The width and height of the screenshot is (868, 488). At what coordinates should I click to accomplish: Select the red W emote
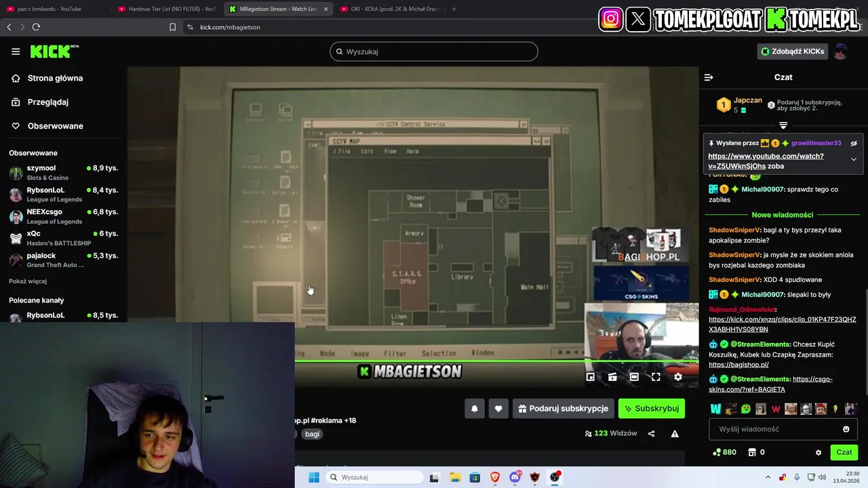coord(776,409)
